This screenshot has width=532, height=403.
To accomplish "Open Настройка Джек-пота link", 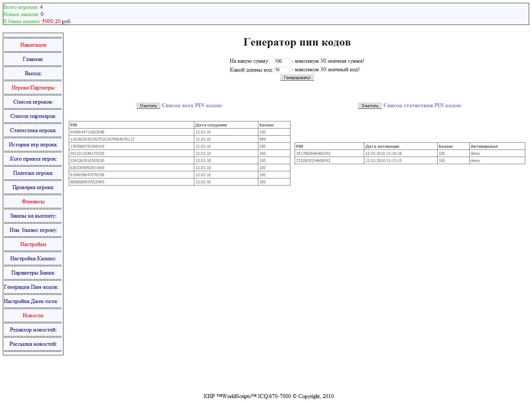I will 31,301.
